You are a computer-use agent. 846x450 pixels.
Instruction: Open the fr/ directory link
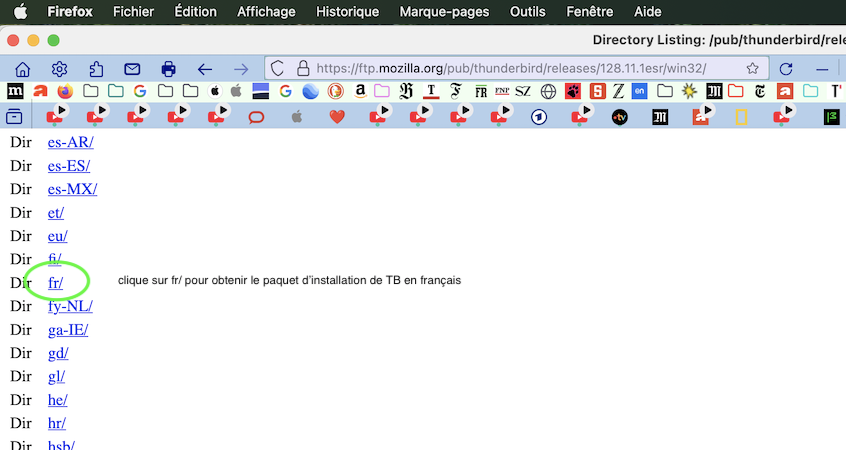[x=56, y=283]
